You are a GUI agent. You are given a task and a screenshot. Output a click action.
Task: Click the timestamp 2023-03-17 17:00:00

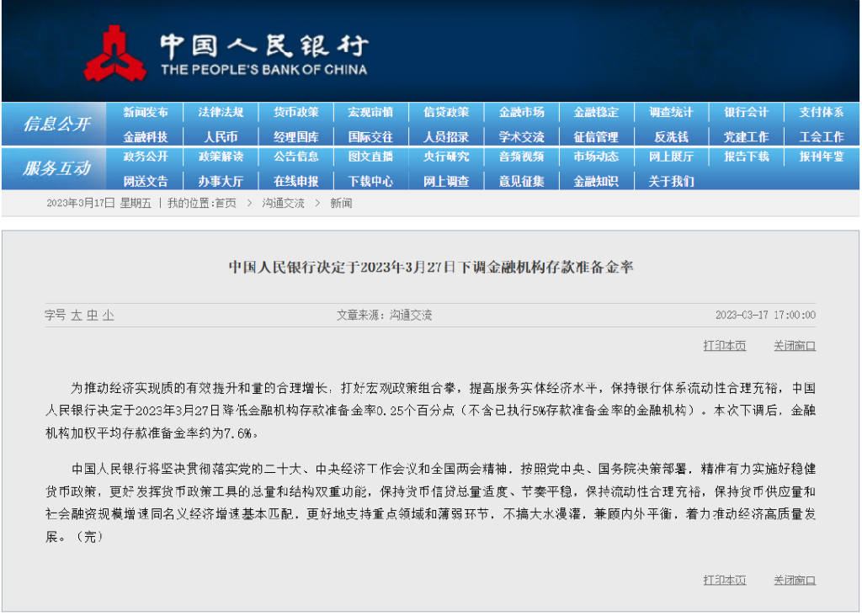(765, 315)
